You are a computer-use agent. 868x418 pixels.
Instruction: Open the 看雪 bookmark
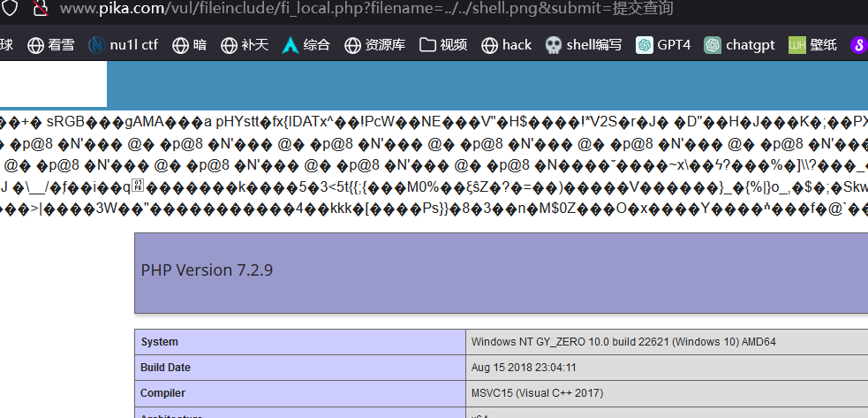pos(51,44)
